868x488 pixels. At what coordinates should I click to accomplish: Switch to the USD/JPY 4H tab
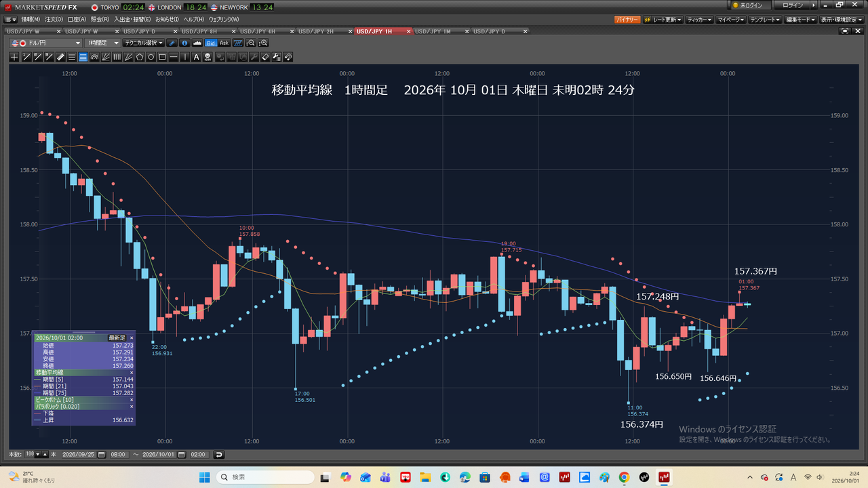coord(258,32)
